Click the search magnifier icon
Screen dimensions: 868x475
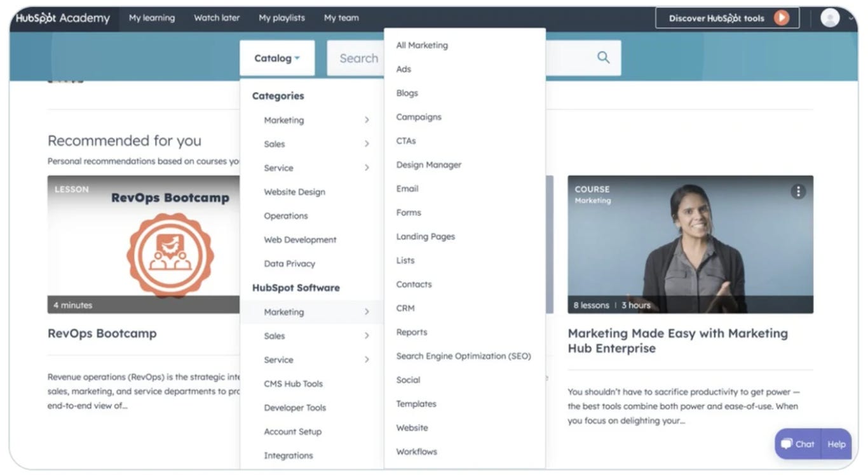603,58
